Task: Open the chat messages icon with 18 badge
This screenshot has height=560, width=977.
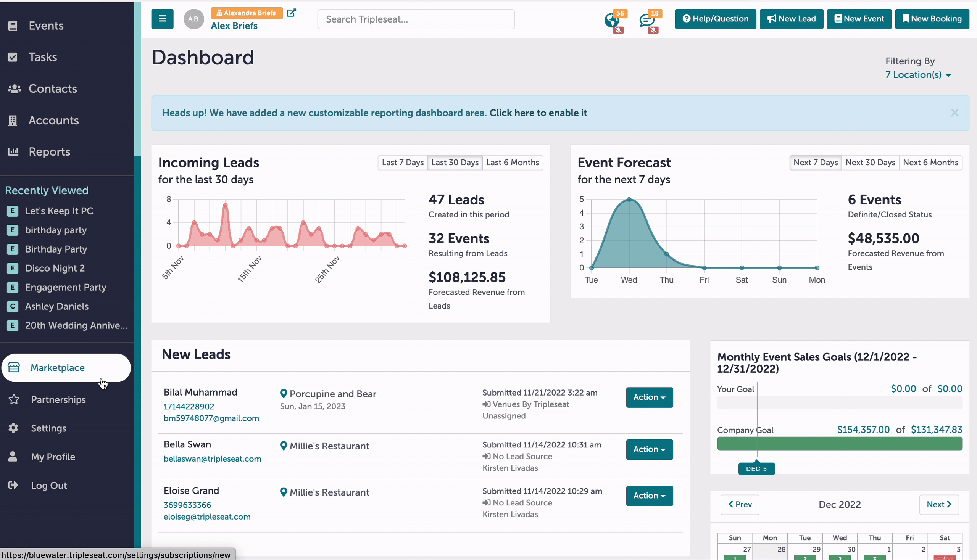Action: [646, 20]
